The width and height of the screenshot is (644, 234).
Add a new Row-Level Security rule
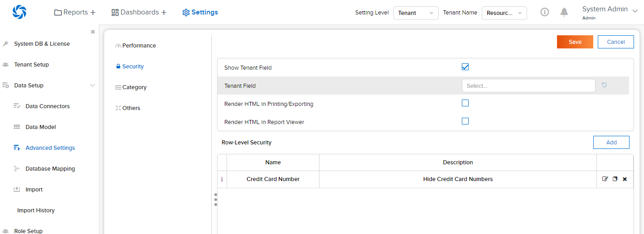(611, 143)
